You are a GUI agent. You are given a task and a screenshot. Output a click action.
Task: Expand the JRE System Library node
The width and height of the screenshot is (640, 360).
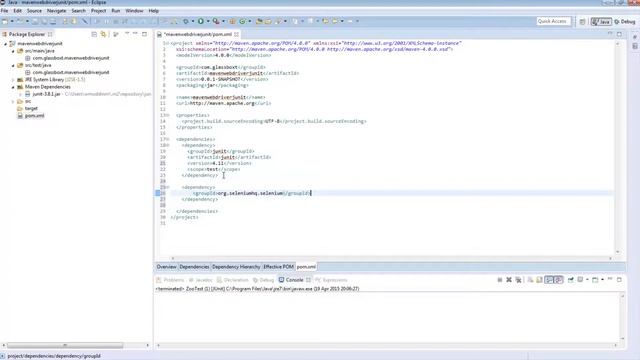(13, 80)
